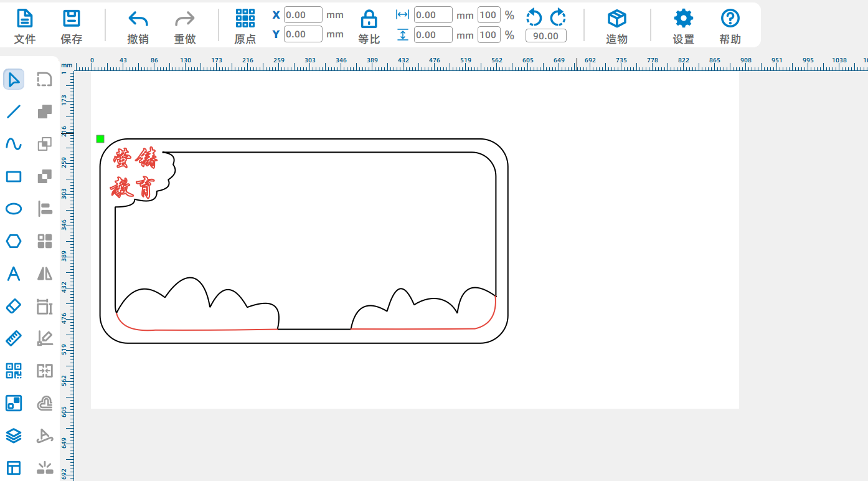Click the X position input field
Viewport: 868px width, 481px height.
coord(303,15)
